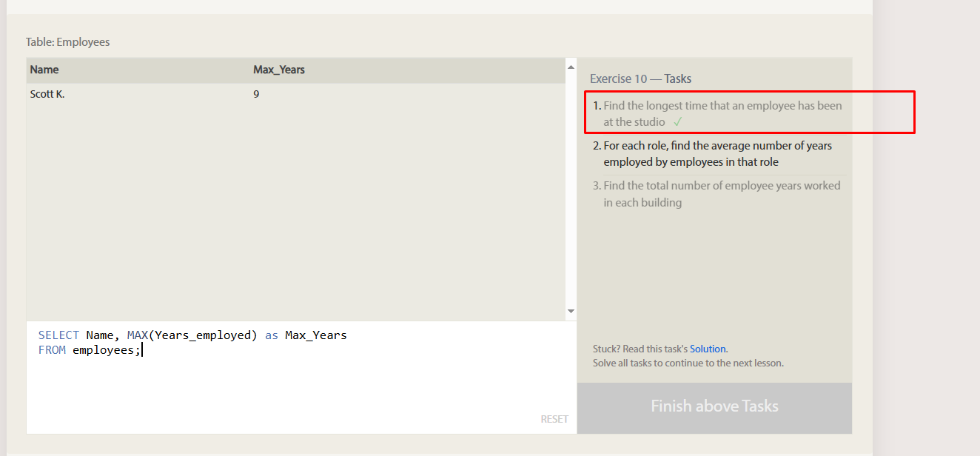
Task: Select the Scott K. result cell
Action: [47, 94]
